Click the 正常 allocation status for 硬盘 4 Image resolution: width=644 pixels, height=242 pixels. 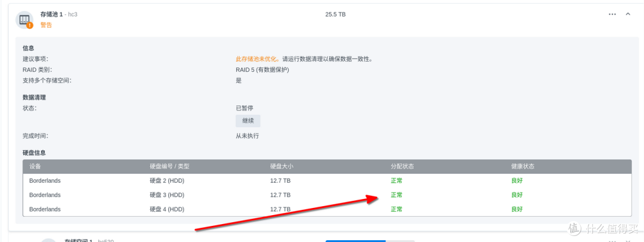coord(397,210)
